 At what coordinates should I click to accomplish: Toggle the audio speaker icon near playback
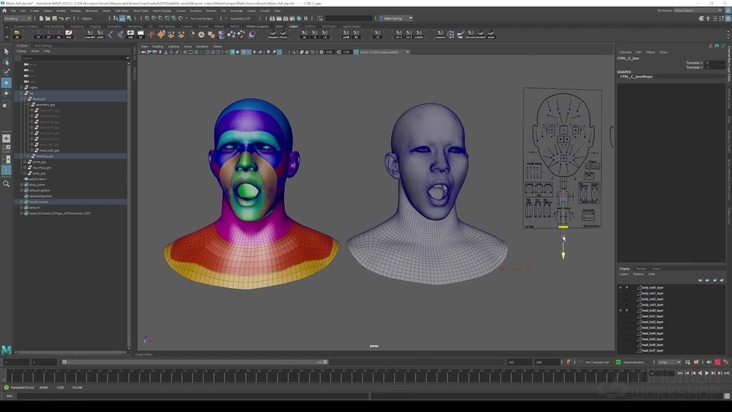pos(709,362)
